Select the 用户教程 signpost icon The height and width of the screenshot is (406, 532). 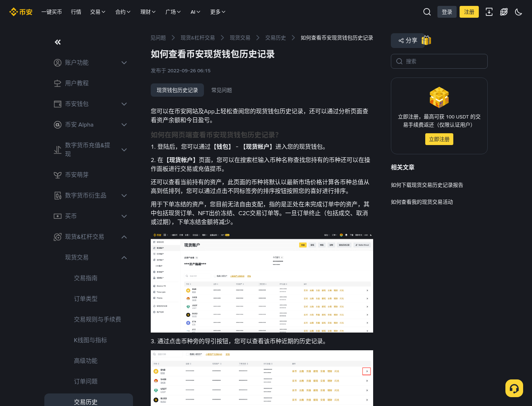point(58,83)
